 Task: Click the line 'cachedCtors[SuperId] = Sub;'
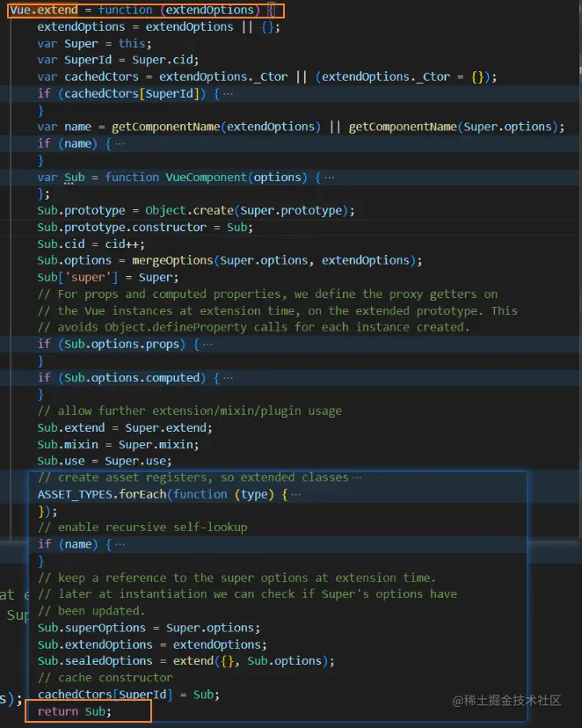tap(128, 695)
